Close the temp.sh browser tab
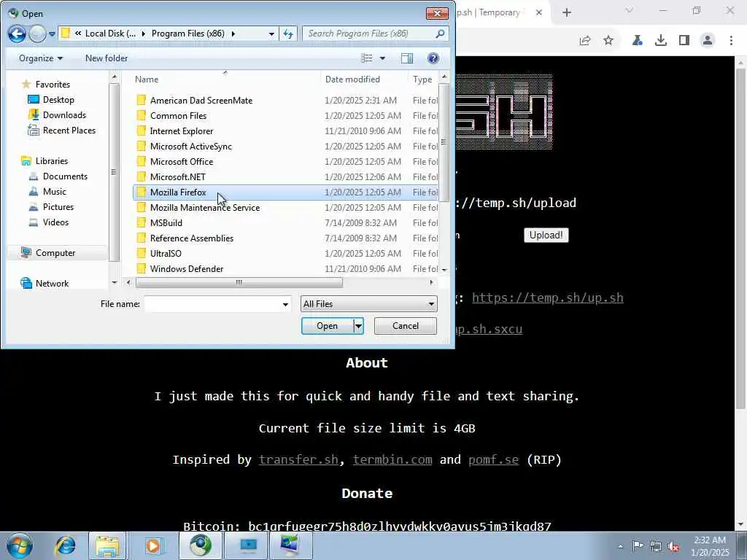The image size is (747, 560). point(539,12)
